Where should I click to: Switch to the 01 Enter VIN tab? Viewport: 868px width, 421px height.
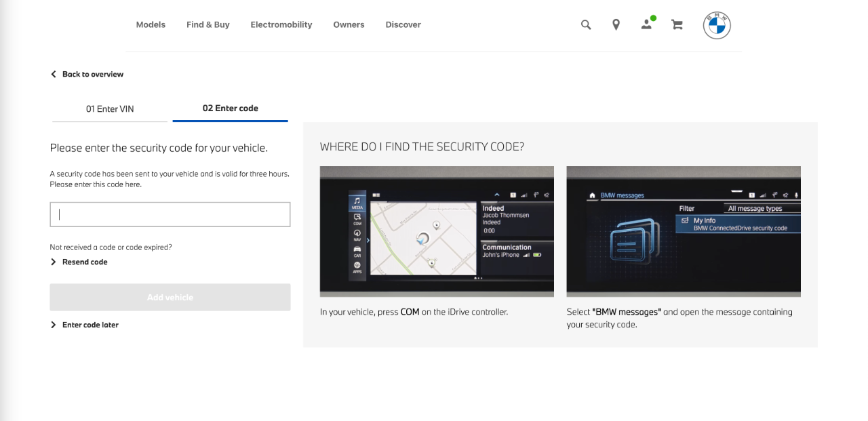pyautogui.click(x=110, y=108)
